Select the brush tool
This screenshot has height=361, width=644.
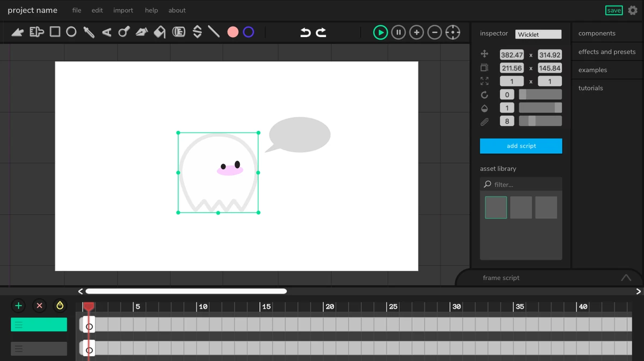[x=36, y=32]
